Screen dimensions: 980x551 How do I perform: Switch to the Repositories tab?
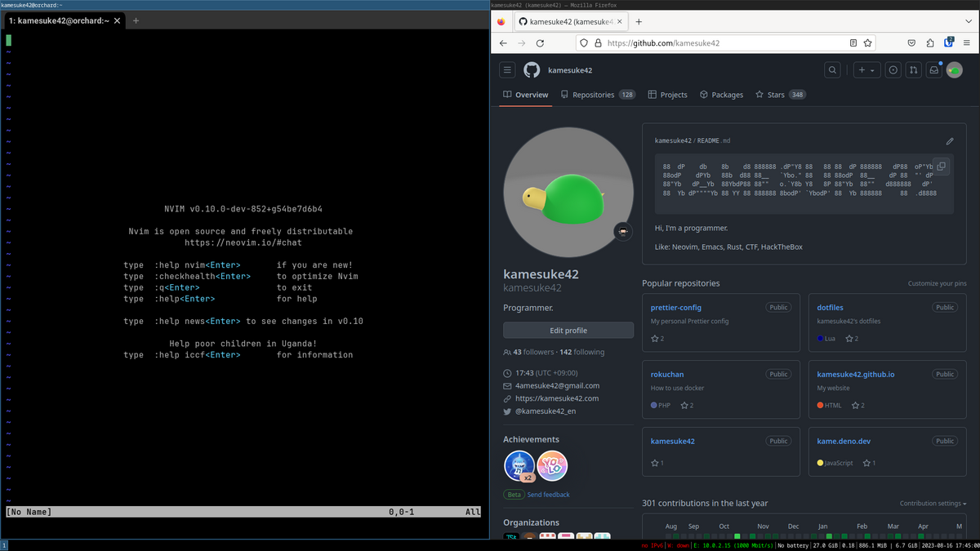tap(599, 95)
